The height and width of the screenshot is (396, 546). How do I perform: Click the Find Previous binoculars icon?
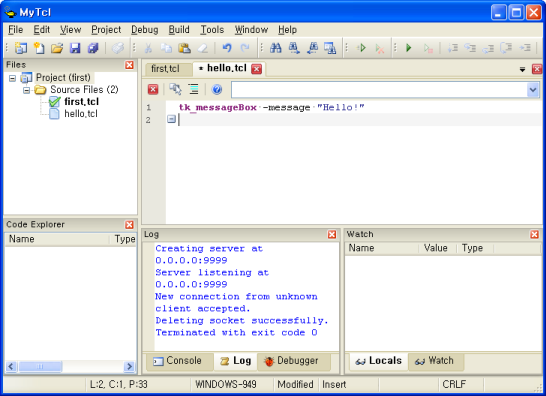312,48
